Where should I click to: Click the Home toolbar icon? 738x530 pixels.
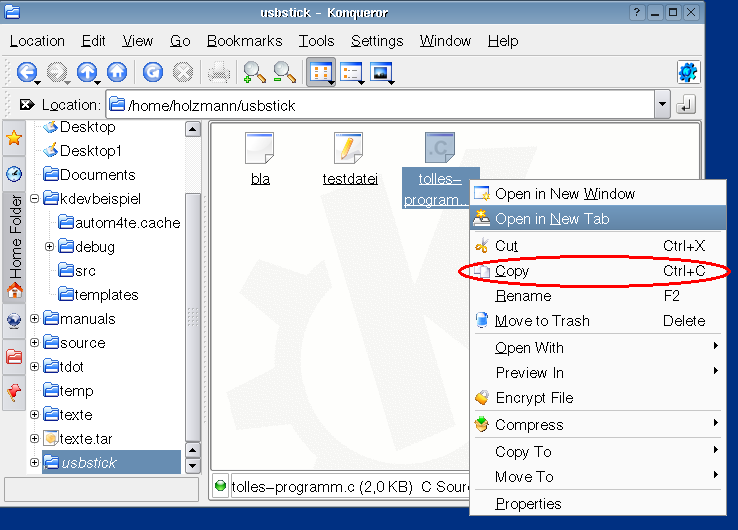tap(117, 72)
